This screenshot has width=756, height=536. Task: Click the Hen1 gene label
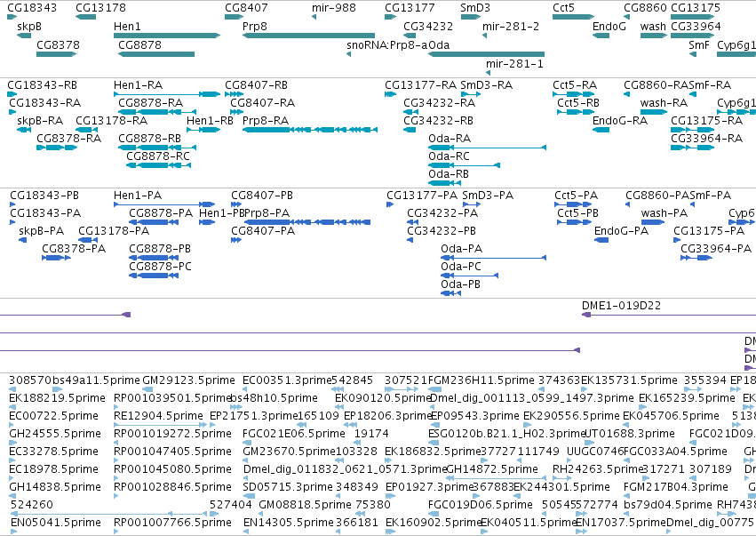click(127, 27)
